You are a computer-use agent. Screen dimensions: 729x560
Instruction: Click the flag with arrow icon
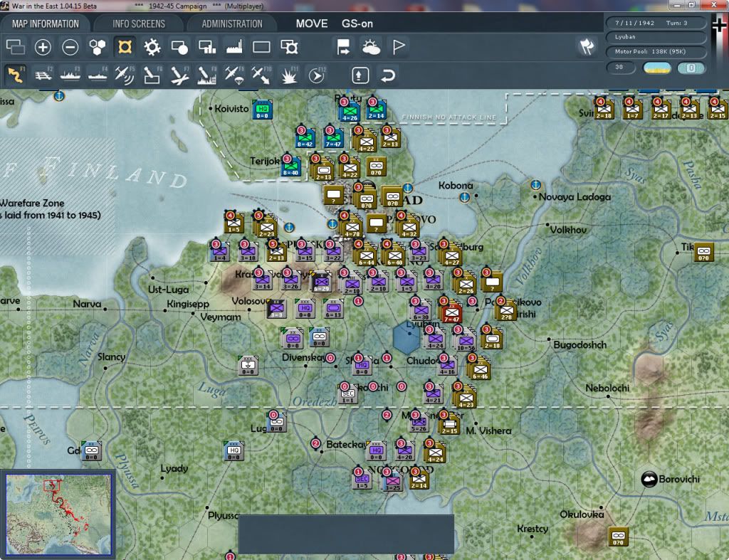(x=343, y=47)
